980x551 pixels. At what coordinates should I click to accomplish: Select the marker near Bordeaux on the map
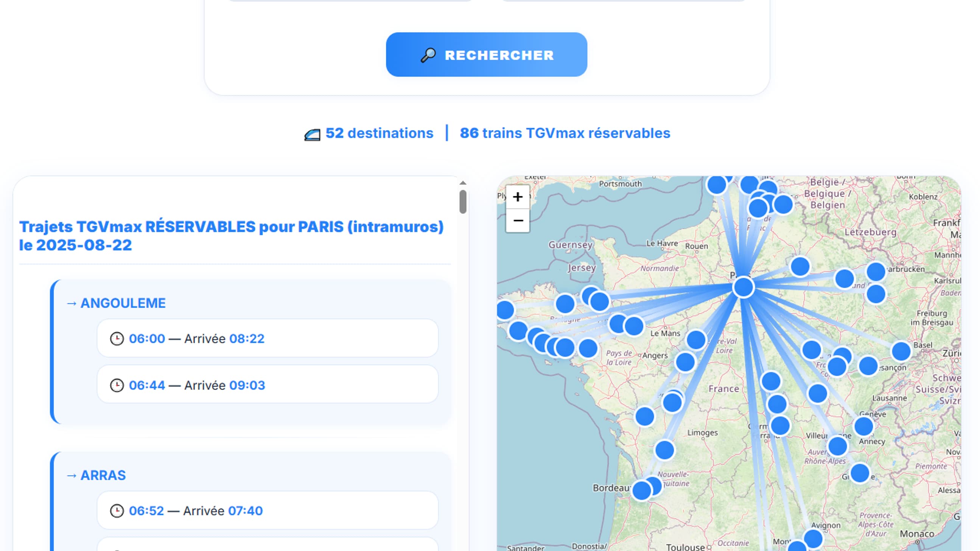coord(642,490)
